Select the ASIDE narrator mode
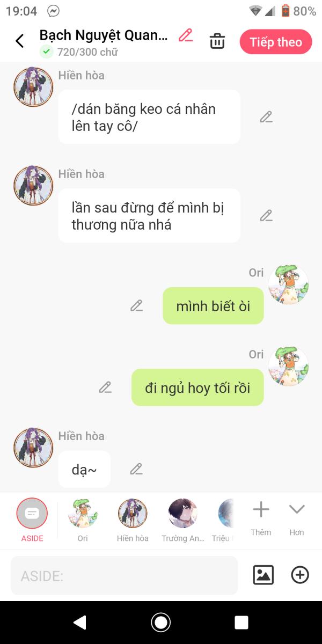Viewport: 322px width, 644px height. pyautogui.click(x=32, y=520)
